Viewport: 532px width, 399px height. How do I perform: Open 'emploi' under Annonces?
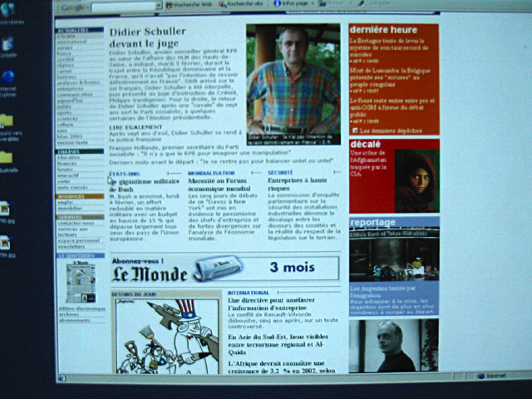[65, 202]
